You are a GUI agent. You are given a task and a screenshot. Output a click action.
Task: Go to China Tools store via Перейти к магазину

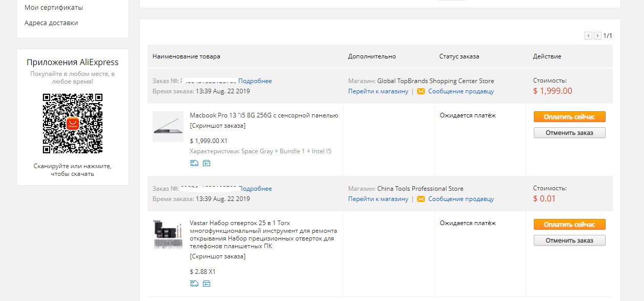click(379, 199)
